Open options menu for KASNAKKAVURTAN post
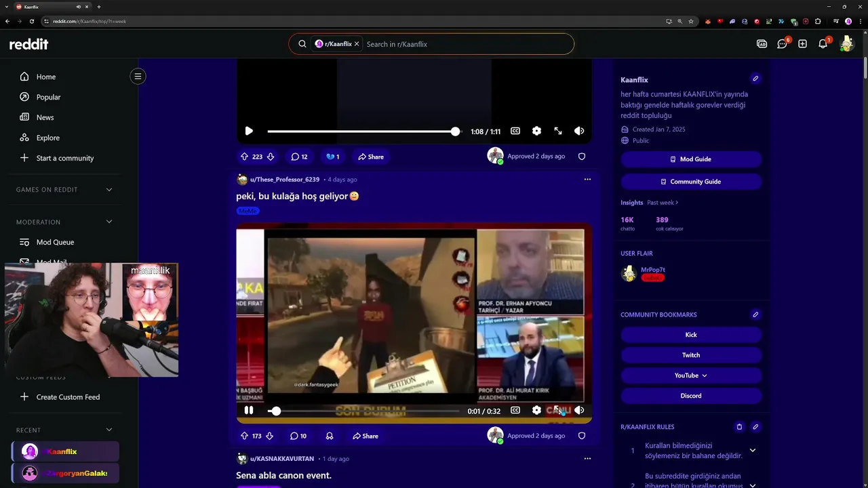This screenshot has height=488, width=868. [x=587, y=459]
